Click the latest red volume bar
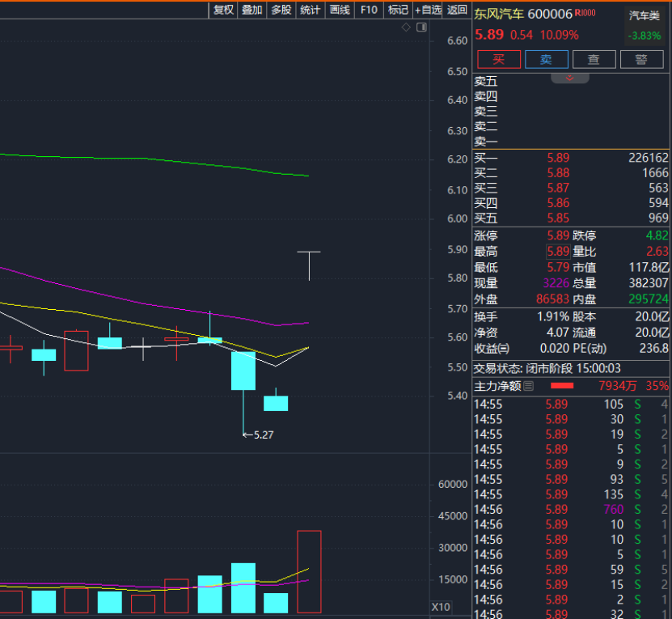 (309, 571)
